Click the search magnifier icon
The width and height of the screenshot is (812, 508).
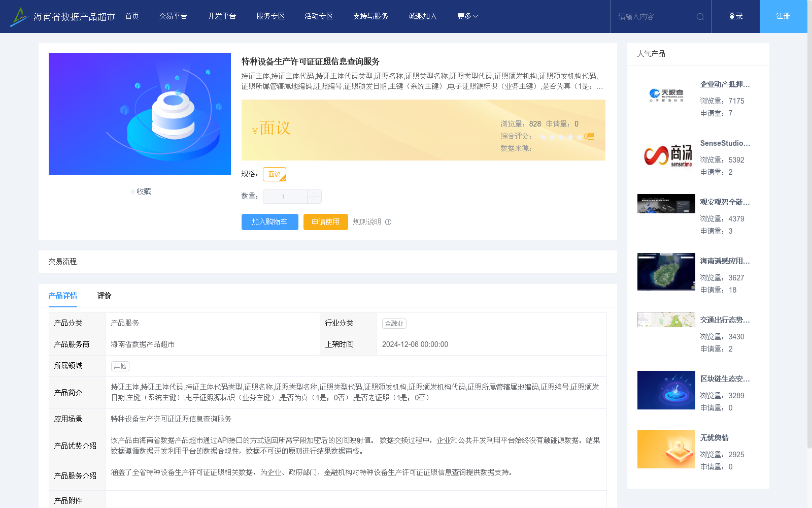(700, 17)
